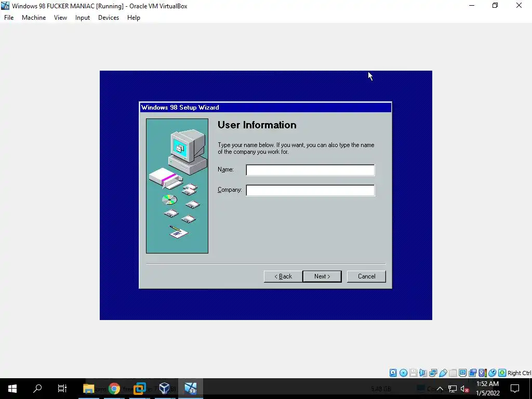Show hidden system tray icons
Image resolution: width=532 pixels, height=399 pixels.
(440, 389)
